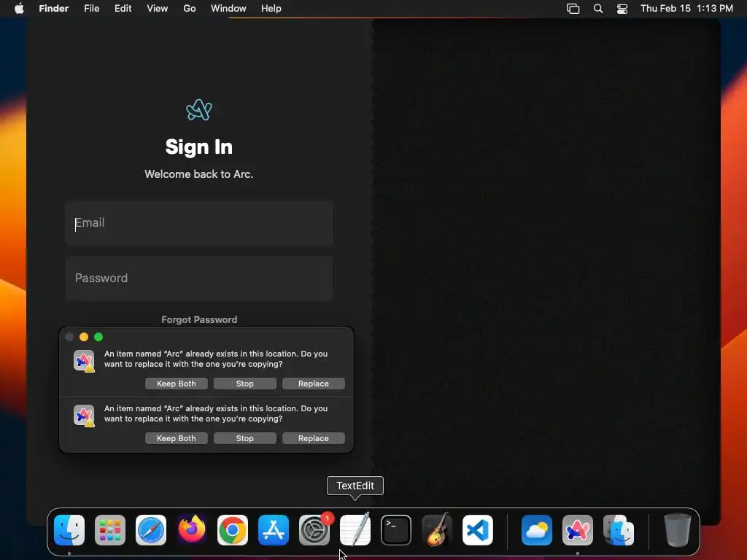This screenshot has width=747, height=560.
Task: Click the "Welcome back to Arc." text
Action: (x=199, y=174)
